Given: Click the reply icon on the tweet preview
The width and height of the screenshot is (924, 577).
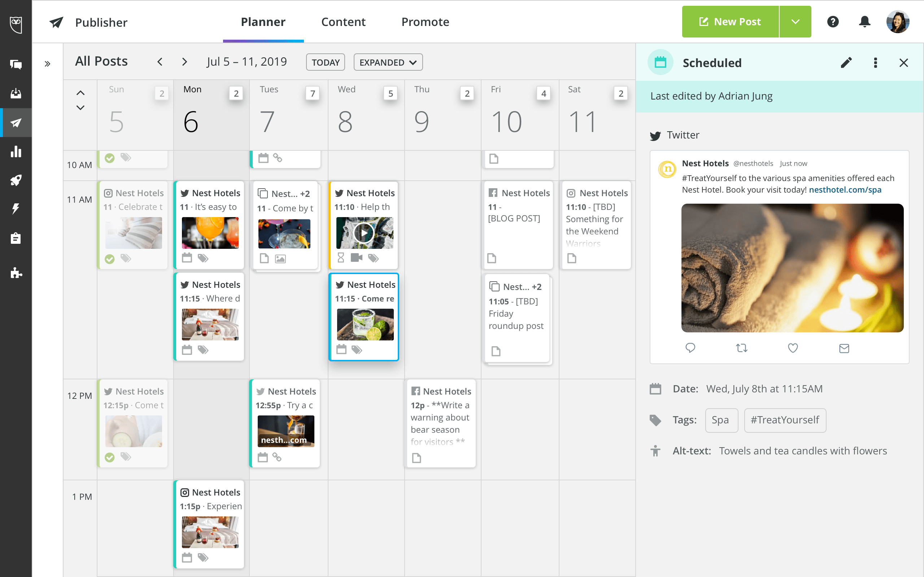Looking at the screenshot, I should (690, 348).
